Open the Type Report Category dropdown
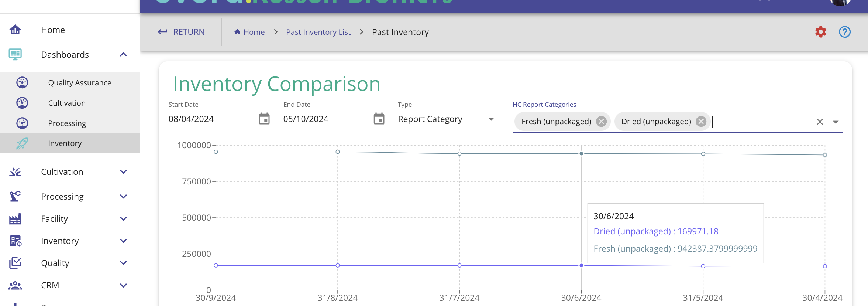868x306 pixels. point(448,119)
